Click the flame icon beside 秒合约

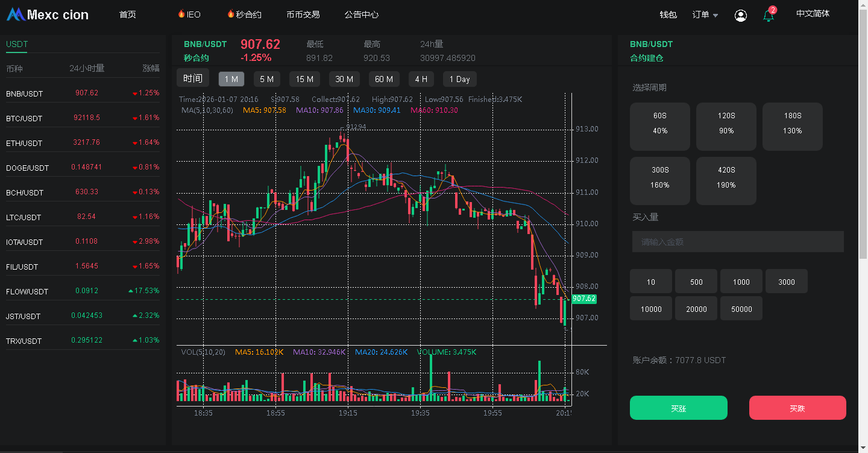(230, 14)
